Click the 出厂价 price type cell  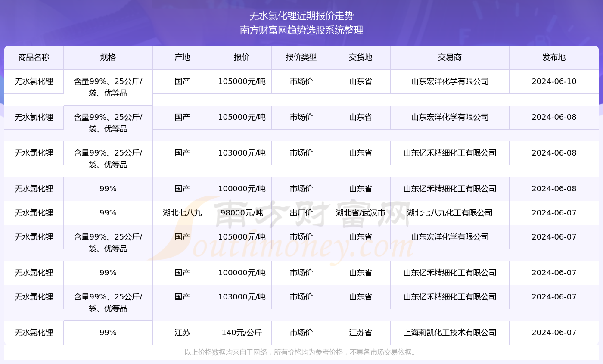point(301,213)
